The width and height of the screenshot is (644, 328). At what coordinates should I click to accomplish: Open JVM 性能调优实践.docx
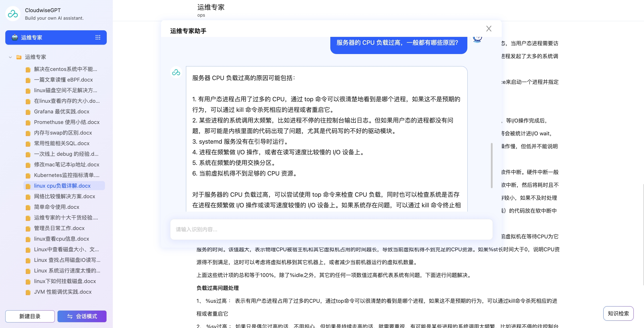click(x=63, y=292)
